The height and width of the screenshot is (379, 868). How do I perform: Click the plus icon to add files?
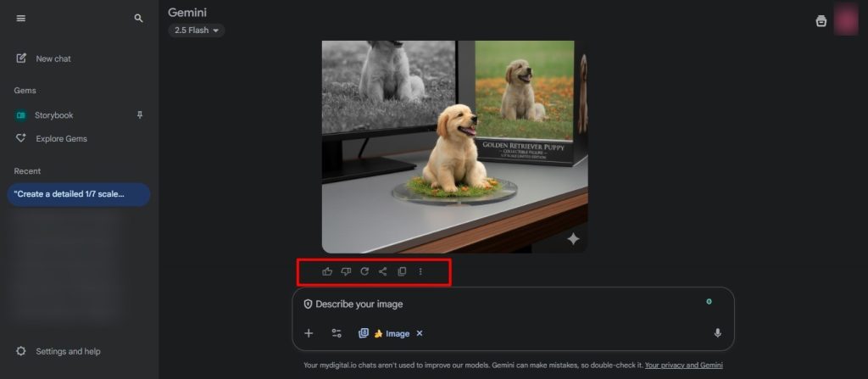coord(309,333)
